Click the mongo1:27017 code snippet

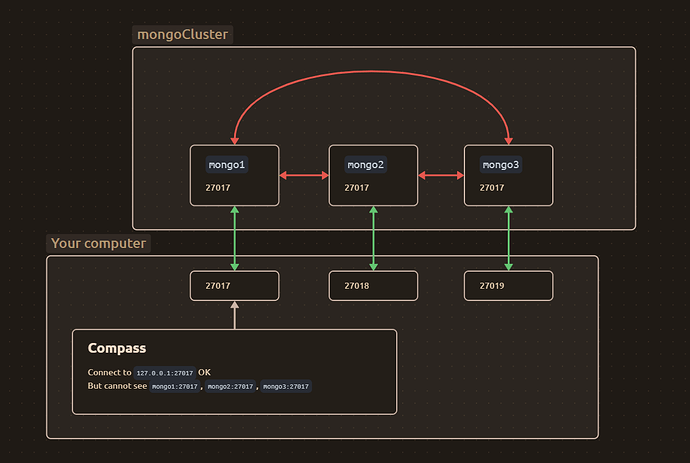click(175, 387)
